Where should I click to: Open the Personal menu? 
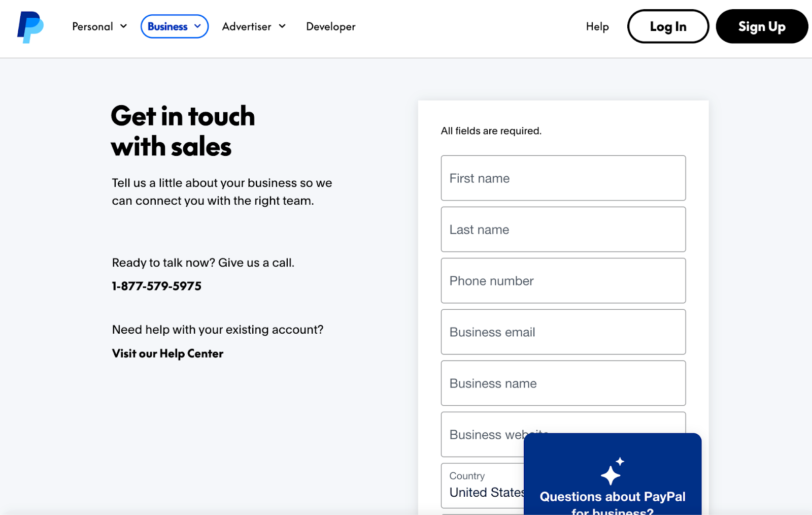point(99,26)
